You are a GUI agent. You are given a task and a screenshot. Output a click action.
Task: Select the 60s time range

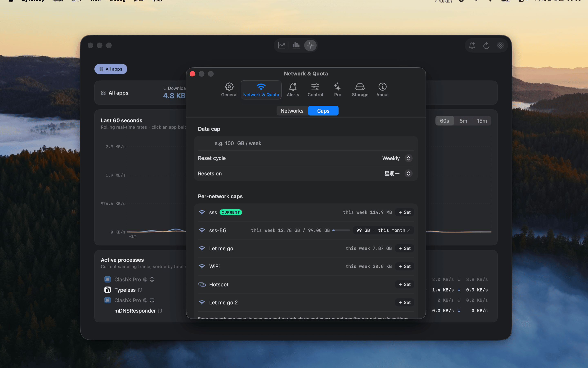[444, 121]
